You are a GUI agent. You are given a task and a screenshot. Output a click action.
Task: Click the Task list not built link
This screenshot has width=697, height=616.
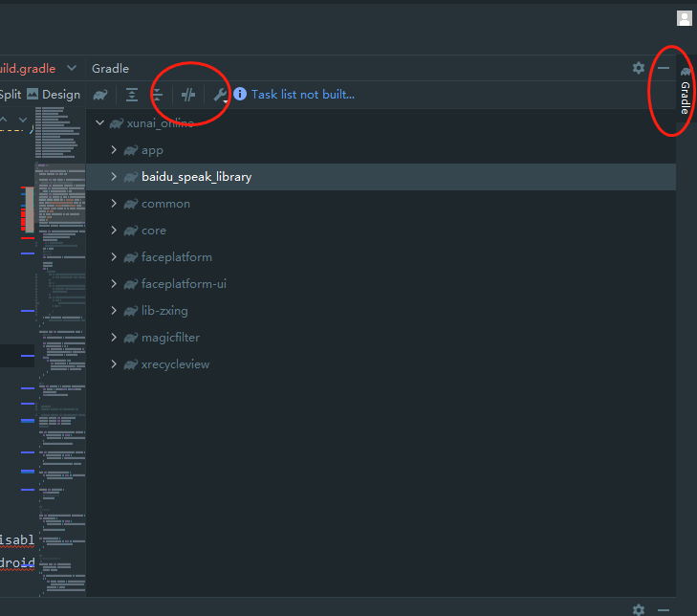(303, 95)
